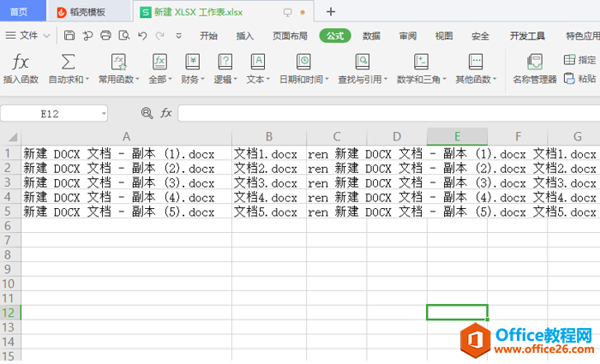Screen dimensions: 600x364
Task: Expand the Name Box dropdown arrow
Action: point(104,114)
